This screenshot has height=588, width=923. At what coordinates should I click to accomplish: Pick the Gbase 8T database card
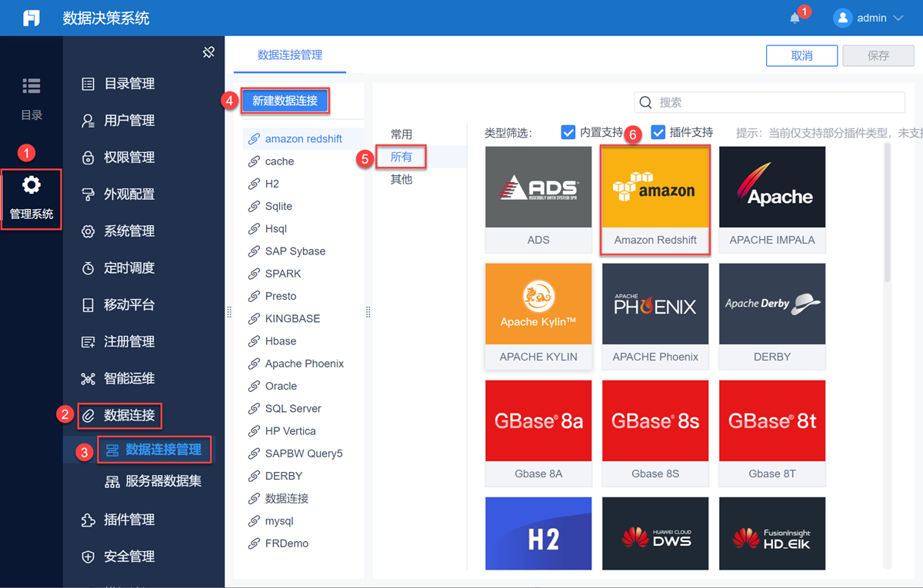[772, 434]
